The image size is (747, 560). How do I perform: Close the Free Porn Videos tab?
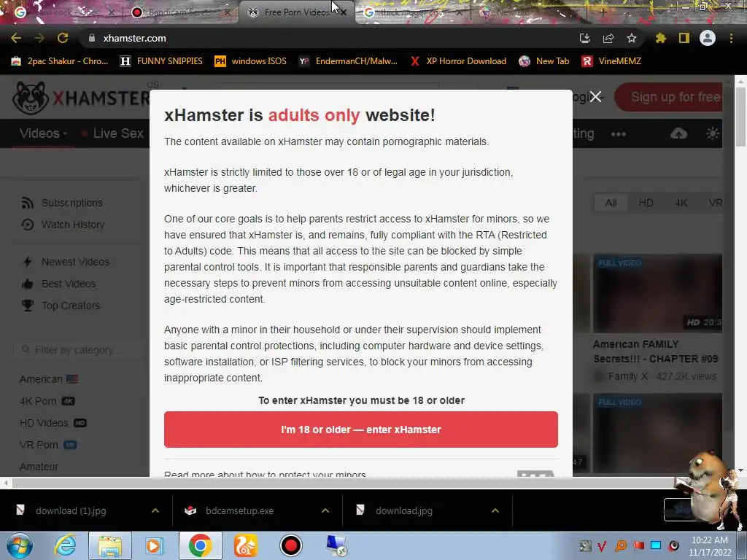344,13
